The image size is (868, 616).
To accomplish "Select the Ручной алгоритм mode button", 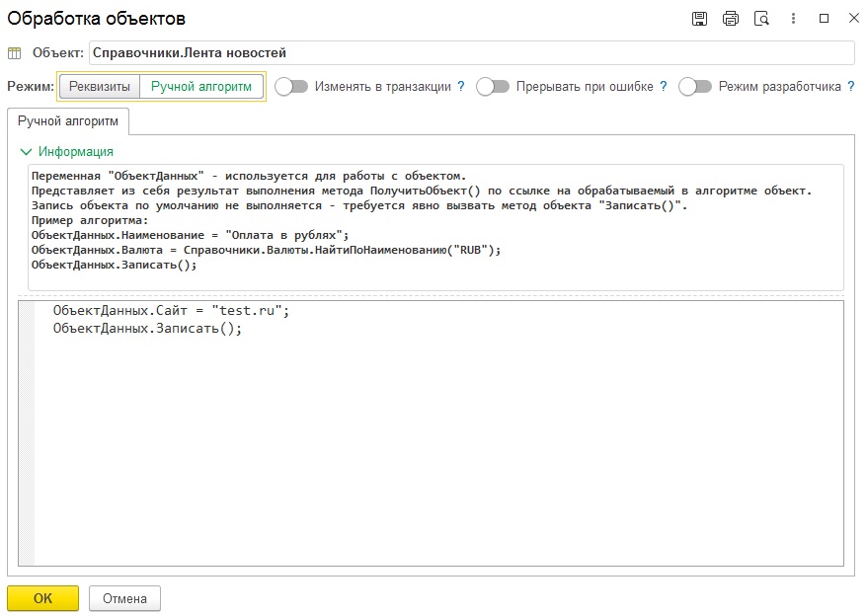I will (201, 87).
